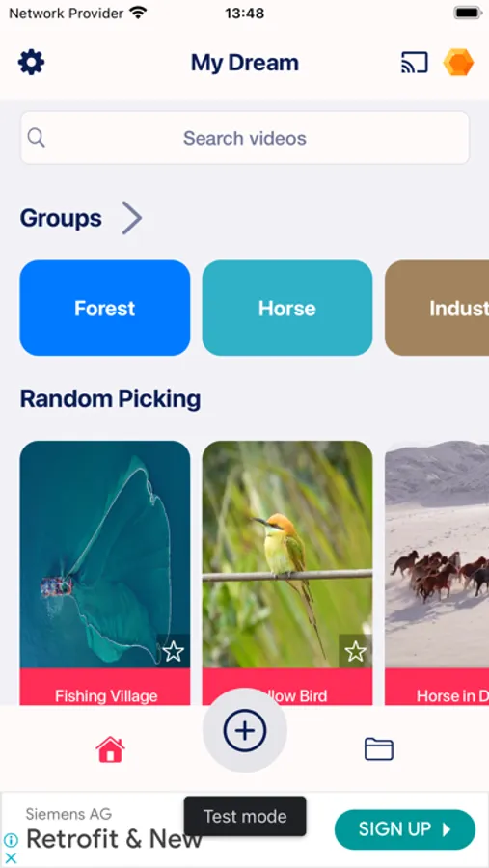Tap the magnifier icon in search bar

[x=37, y=138]
